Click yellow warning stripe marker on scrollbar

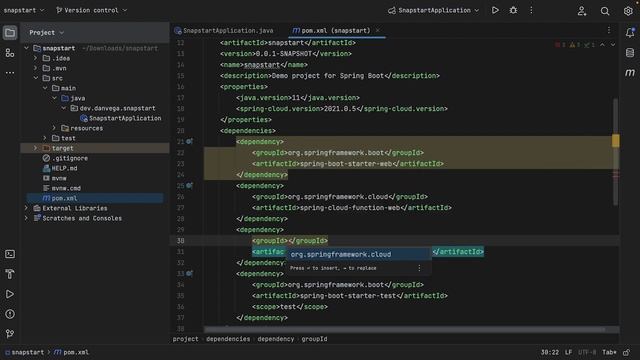(x=616, y=141)
